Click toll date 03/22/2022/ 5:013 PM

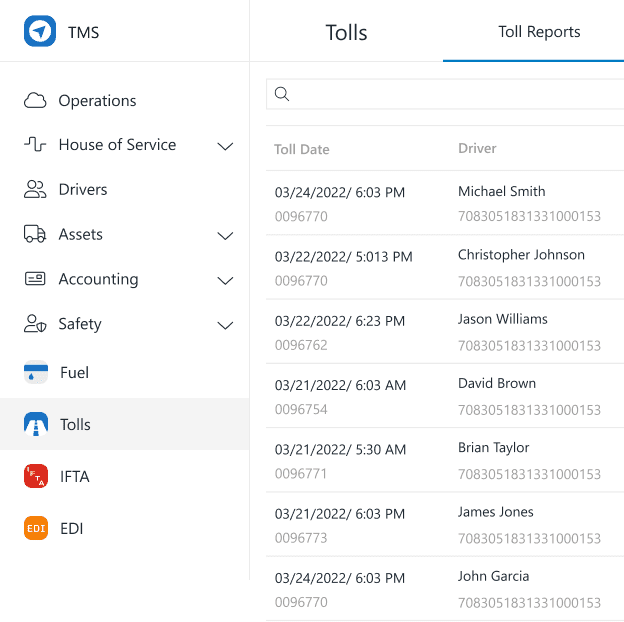click(343, 257)
